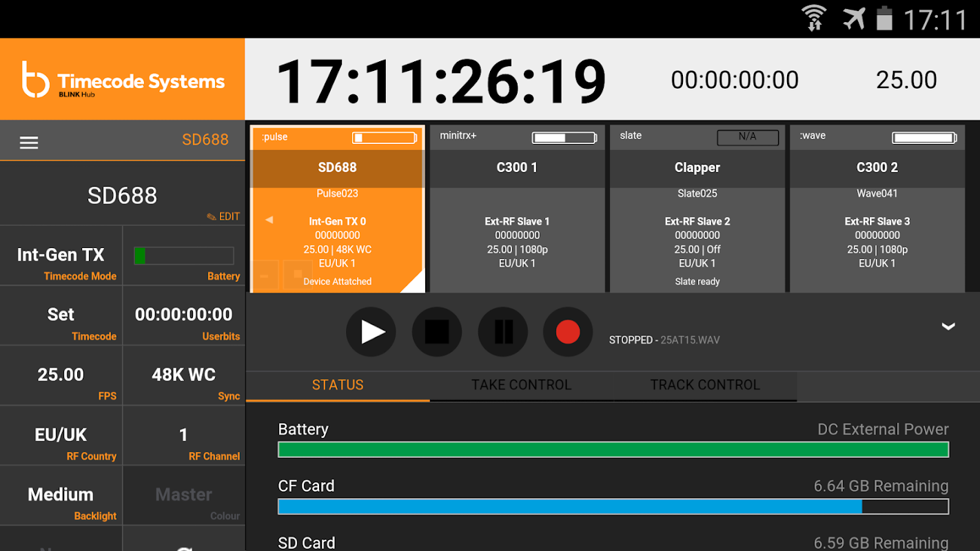Select the C300 1 device card
The image size is (980, 551).
(x=517, y=209)
